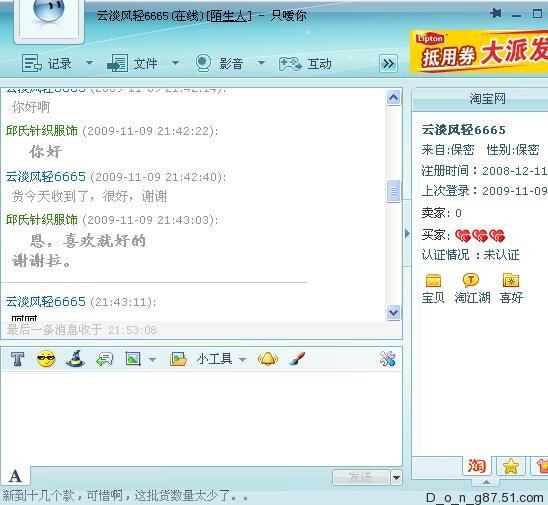Image resolution: width=548 pixels, height=505 pixels.
Task: Pin the chat window on top
Action: click(x=496, y=14)
